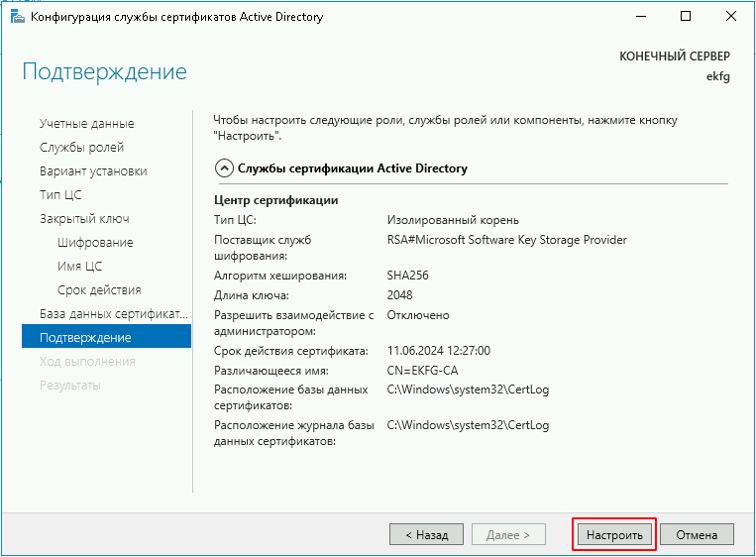Image resolution: width=756 pixels, height=557 pixels.
Task: Click the key length value 2048
Action: [x=399, y=295]
